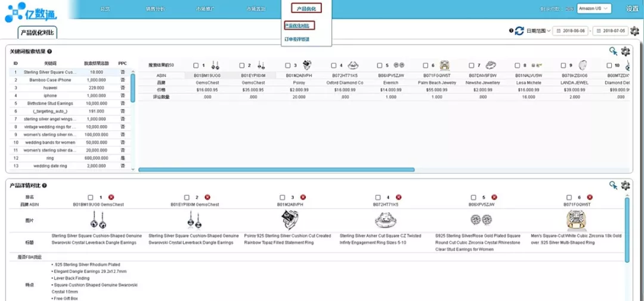Image resolution: width=644 pixels, height=301 pixels.
Task: Remove compared product 2 with red X
Action: (208, 197)
